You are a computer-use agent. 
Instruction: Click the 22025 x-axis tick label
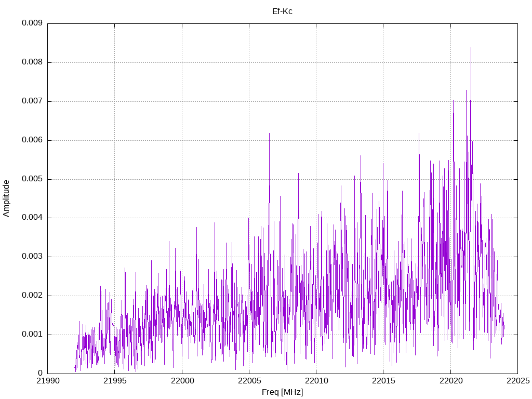[518, 381]
